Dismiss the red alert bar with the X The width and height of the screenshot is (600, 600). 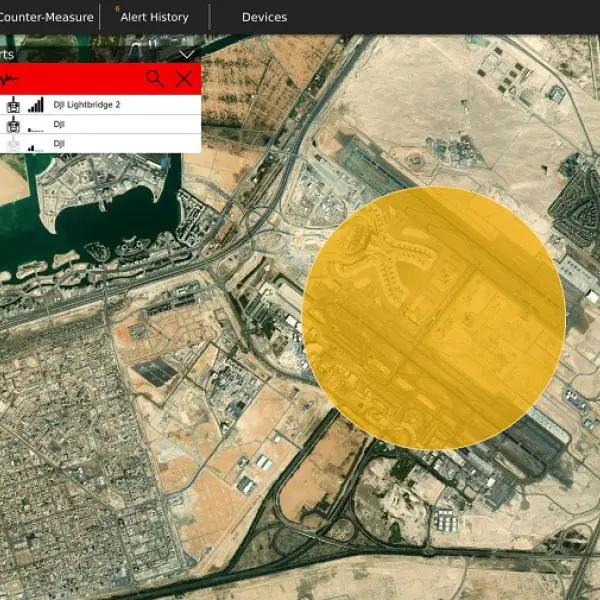pyautogui.click(x=184, y=78)
